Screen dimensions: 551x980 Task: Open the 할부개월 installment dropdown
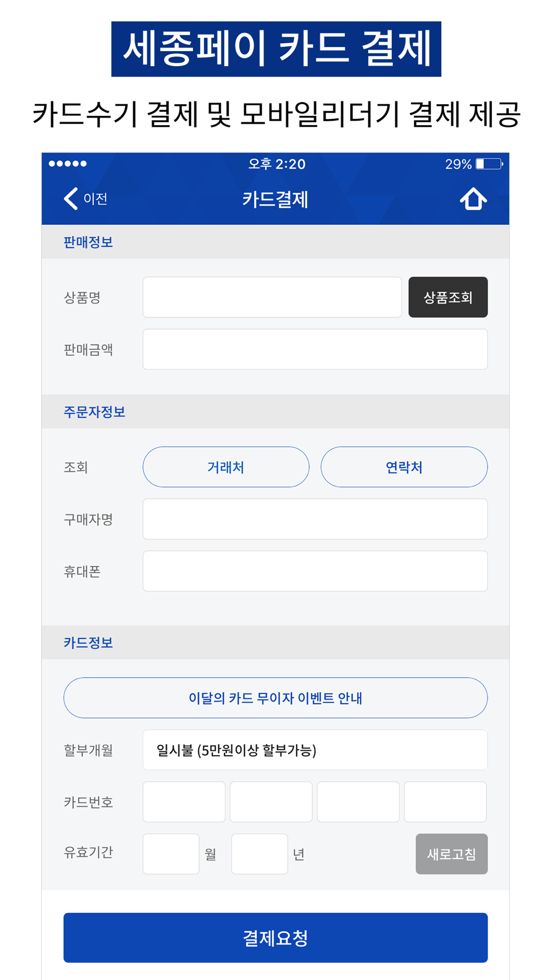pyautogui.click(x=315, y=750)
